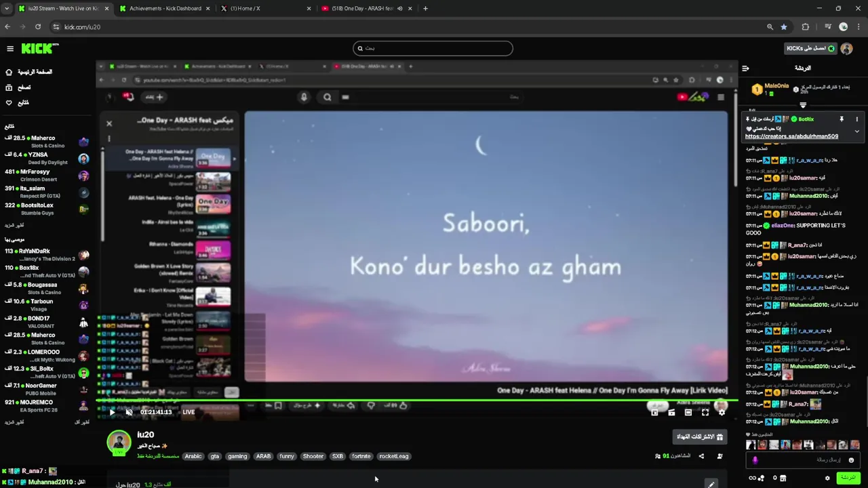The height and width of the screenshot is (488, 868).
Task: Play the live stream
Action: click(113, 412)
